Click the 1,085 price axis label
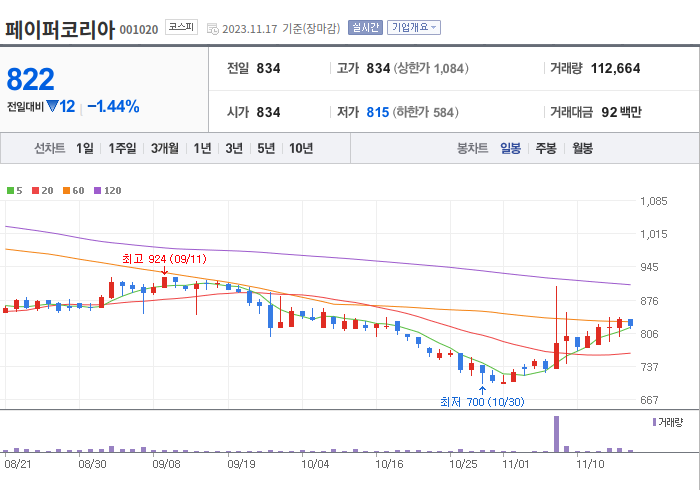Viewport: 700px width, 490px height. pos(654,201)
